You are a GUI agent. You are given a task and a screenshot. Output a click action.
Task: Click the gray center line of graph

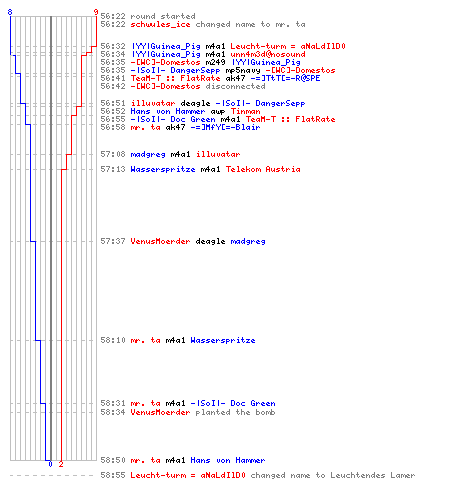click(x=51, y=238)
